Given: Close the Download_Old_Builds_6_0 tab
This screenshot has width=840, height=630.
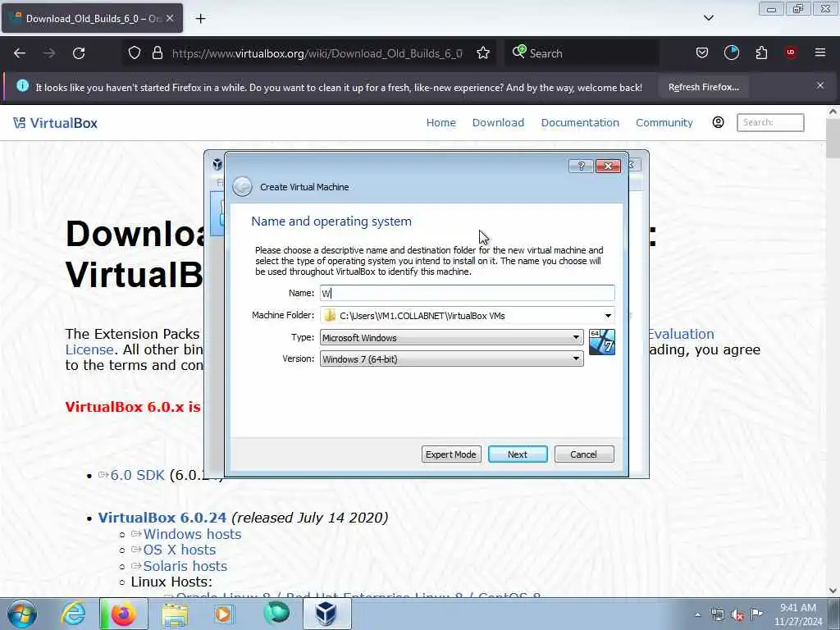Looking at the screenshot, I should (170, 18).
